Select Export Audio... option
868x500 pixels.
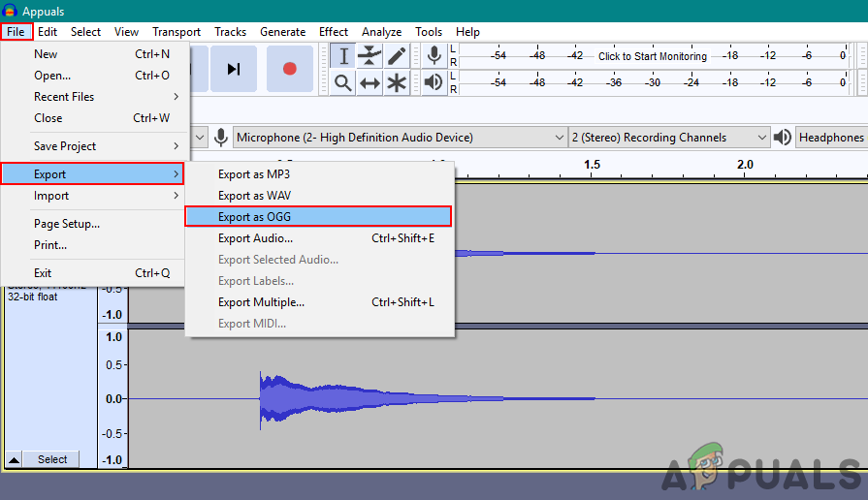[319, 238]
